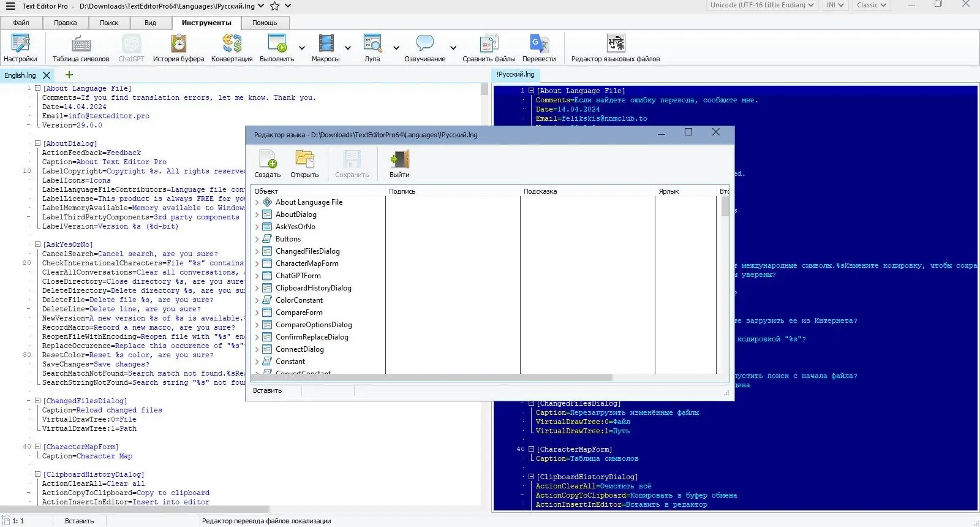Switch to the Правка menu tab
Viewport: 980px width, 527px height.
pos(65,23)
